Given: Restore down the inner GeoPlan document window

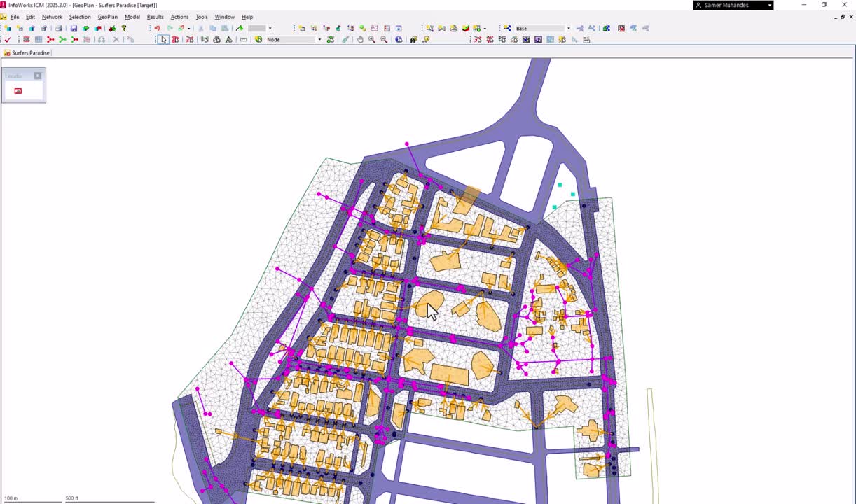Looking at the screenshot, I should pyautogui.click(x=843, y=17).
